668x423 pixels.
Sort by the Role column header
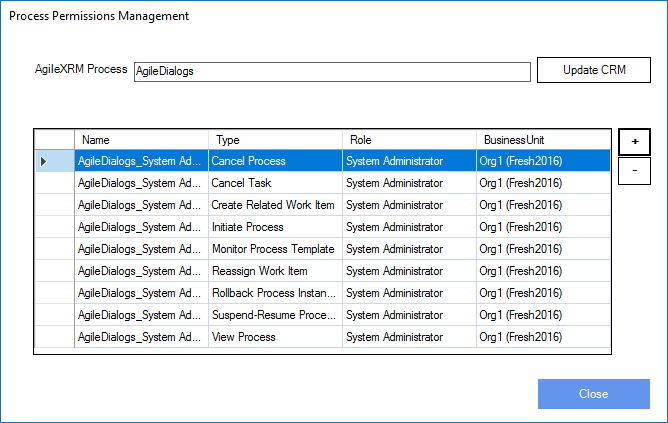pos(409,140)
